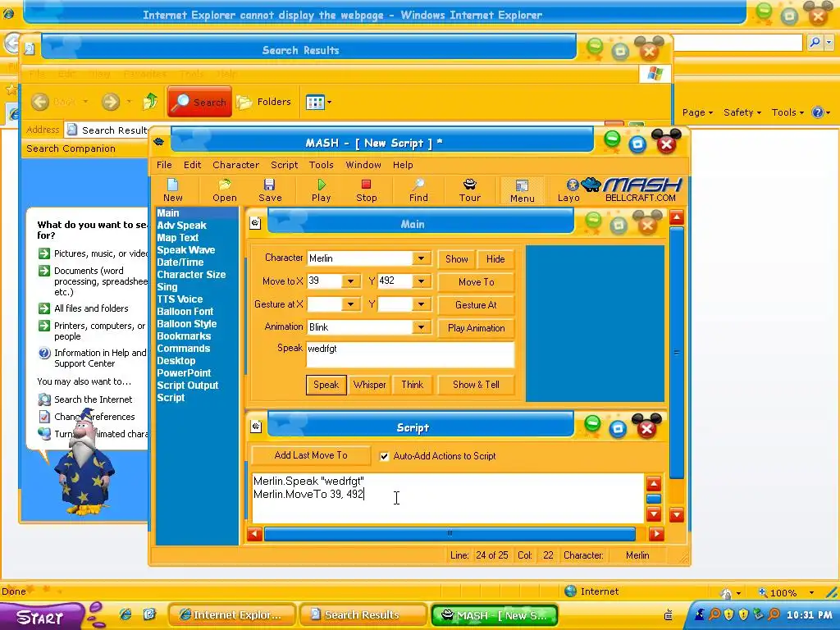Click the Move To button
The width and height of the screenshot is (840, 630).
477,282
